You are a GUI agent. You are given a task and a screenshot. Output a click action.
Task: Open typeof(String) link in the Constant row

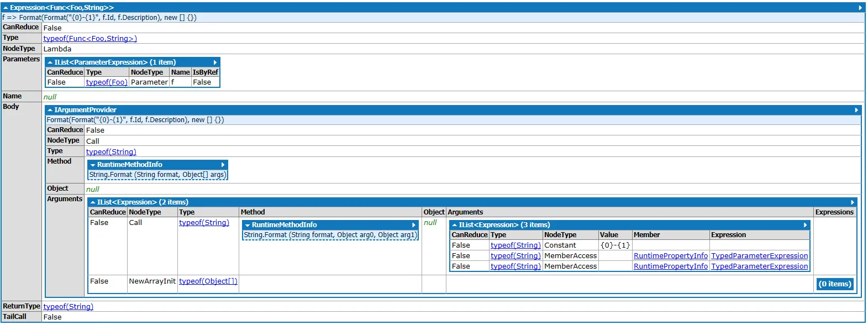point(515,245)
